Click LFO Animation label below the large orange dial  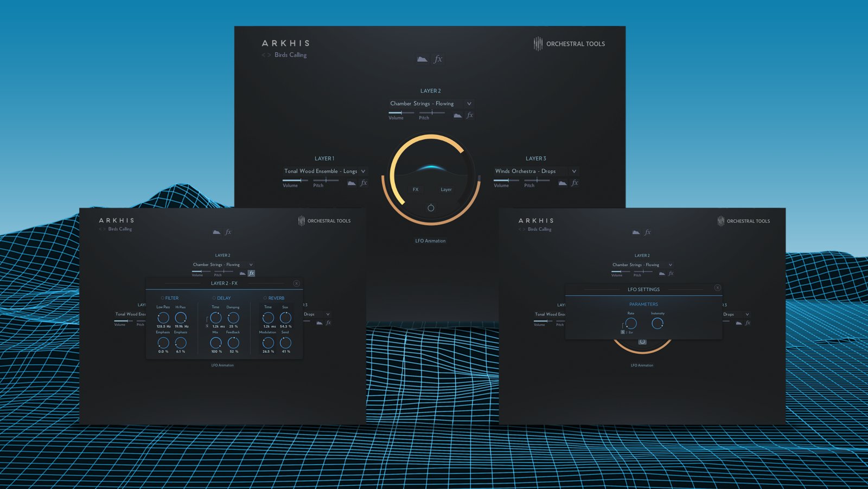(x=430, y=241)
